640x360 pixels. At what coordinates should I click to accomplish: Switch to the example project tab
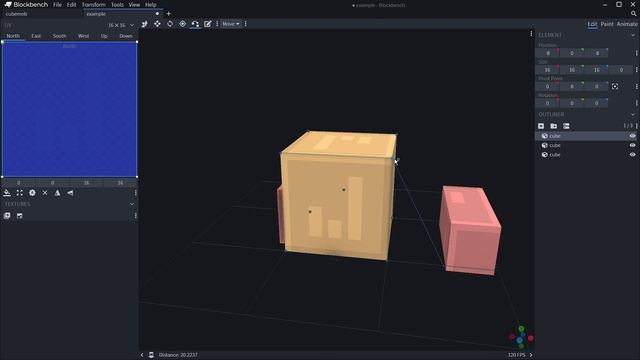pos(123,14)
